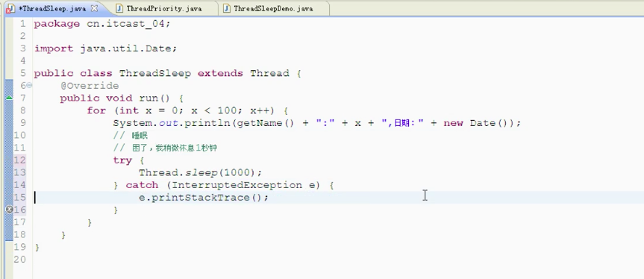Click the for loop header on line 8
Screen dimensions: 644x279
tap(187, 110)
